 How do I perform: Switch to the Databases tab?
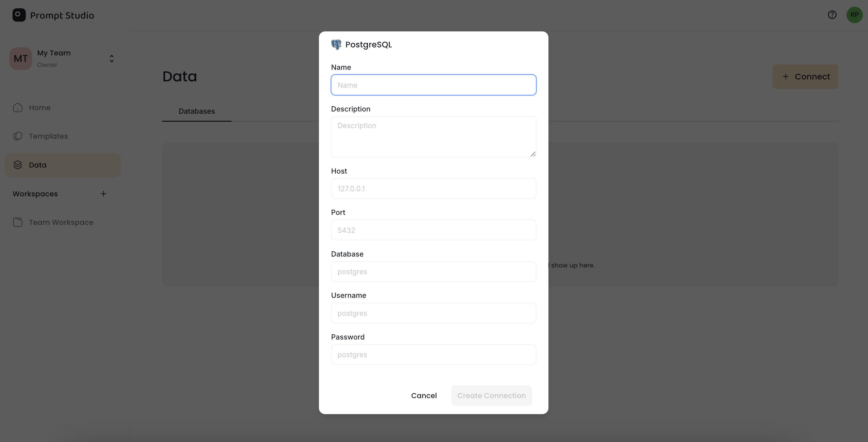(x=197, y=111)
